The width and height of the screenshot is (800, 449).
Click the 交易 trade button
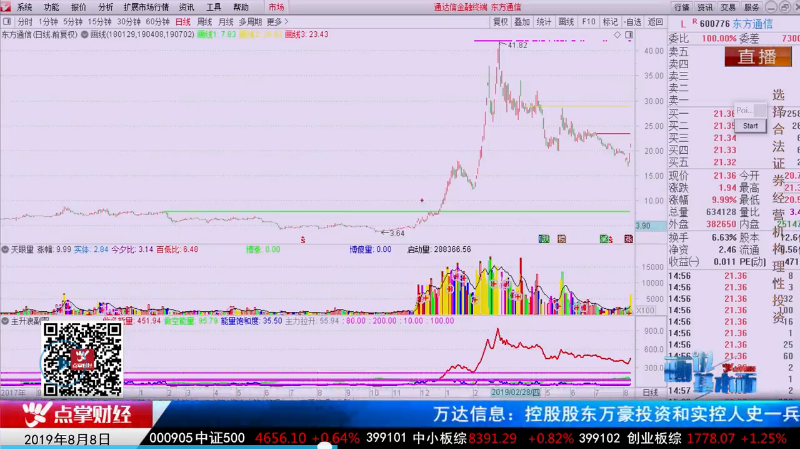(728, 7)
